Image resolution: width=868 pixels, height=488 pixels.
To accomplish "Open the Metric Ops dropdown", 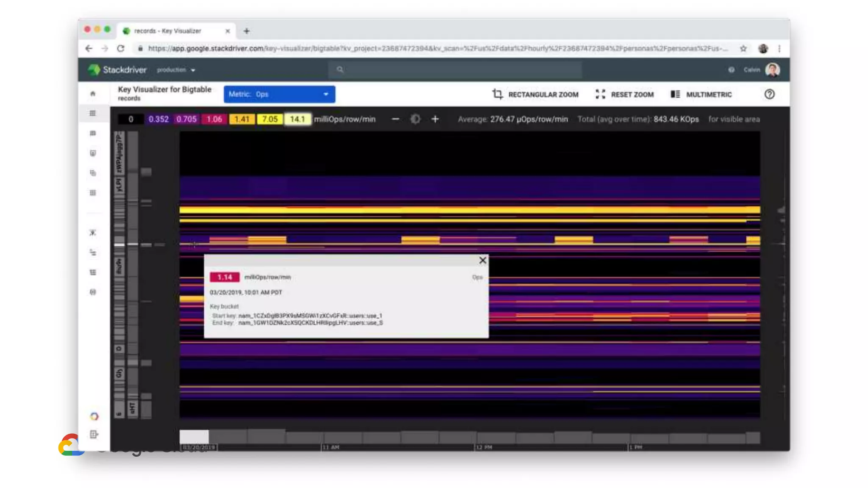I will point(279,94).
